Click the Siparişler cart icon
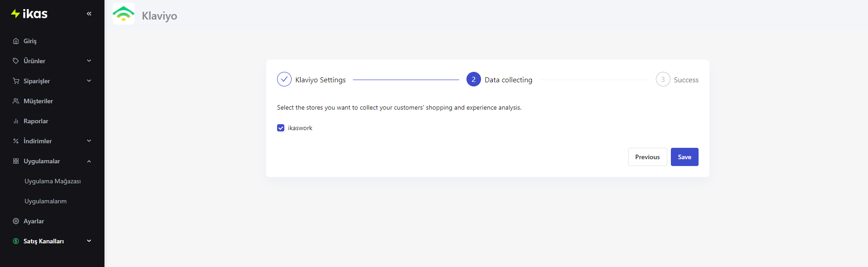Screen dimensions: 868x267 pyautogui.click(x=16, y=81)
